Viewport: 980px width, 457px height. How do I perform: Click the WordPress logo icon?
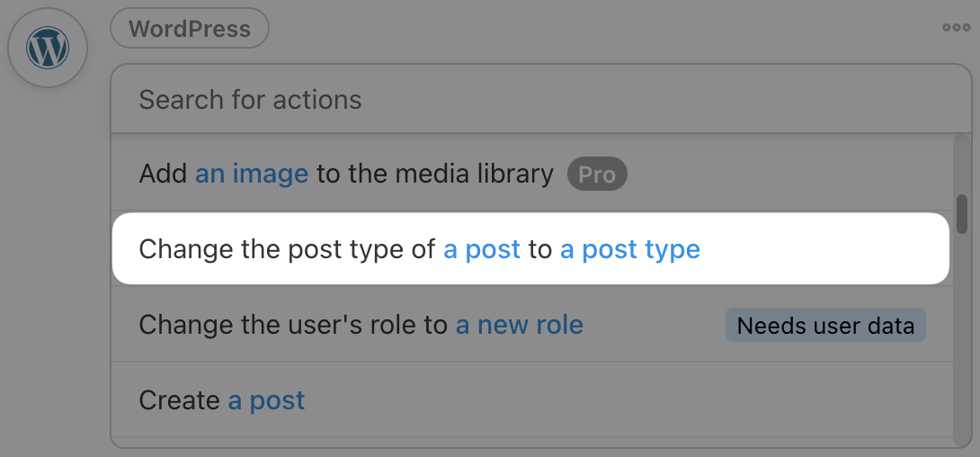tap(48, 48)
